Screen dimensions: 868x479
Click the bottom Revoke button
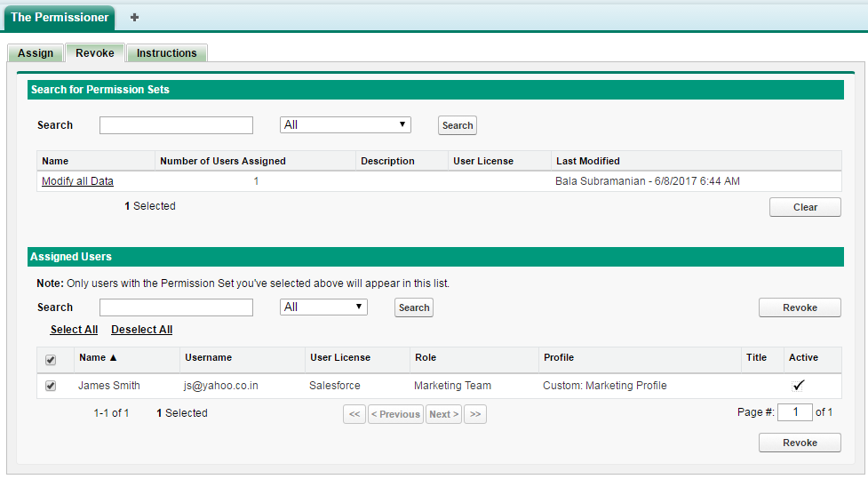800,443
